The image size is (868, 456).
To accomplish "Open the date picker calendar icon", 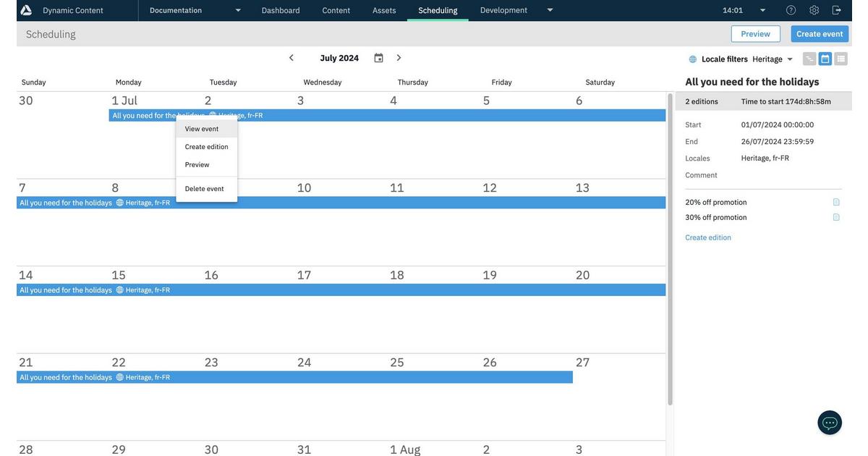I will coord(378,58).
